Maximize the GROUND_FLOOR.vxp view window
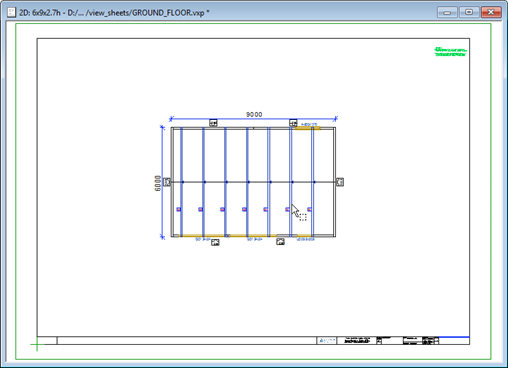 tap(469, 12)
